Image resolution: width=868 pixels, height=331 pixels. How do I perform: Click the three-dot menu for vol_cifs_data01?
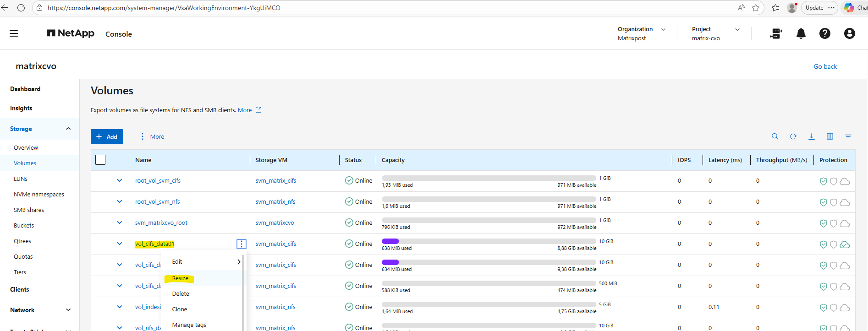click(242, 244)
